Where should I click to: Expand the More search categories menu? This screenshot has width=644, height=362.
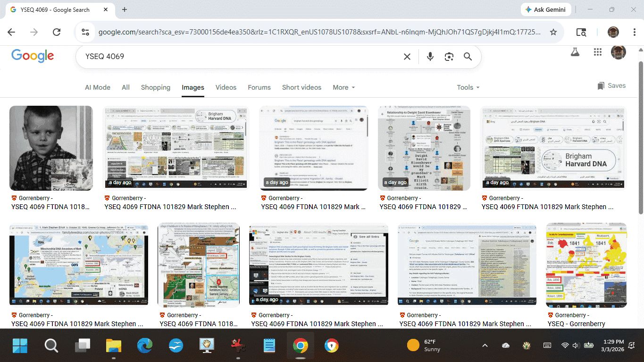point(344,87)
